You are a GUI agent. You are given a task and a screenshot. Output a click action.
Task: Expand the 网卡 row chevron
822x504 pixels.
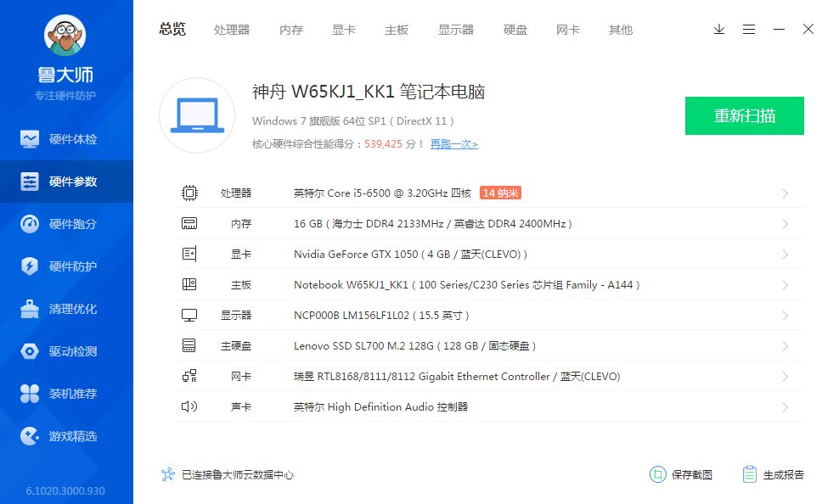(785, 376)
